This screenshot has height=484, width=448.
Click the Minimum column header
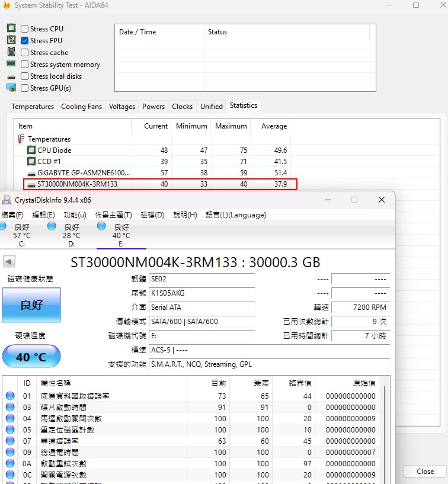click(191, 126)
